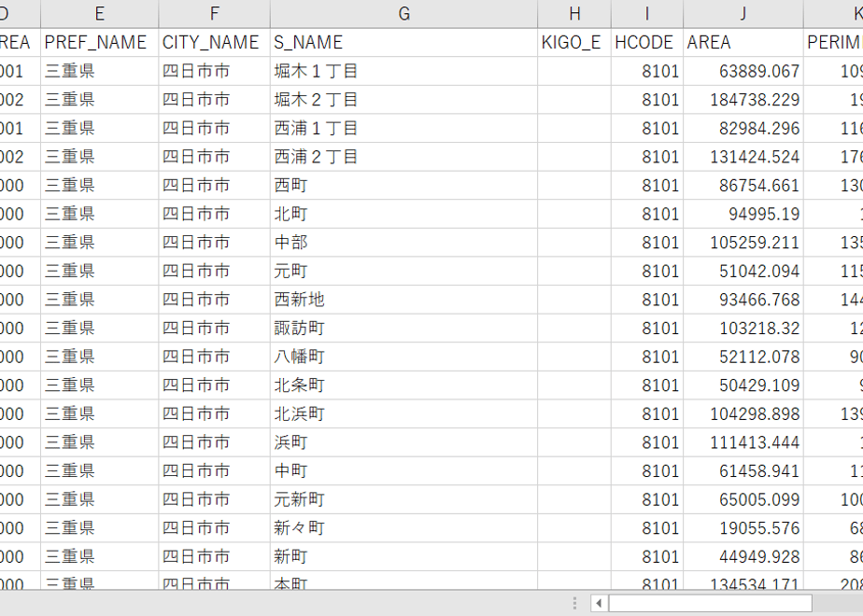This screenshot has height=616, width=863.
Task: Click the HCODE header cell
Action: 647,42
